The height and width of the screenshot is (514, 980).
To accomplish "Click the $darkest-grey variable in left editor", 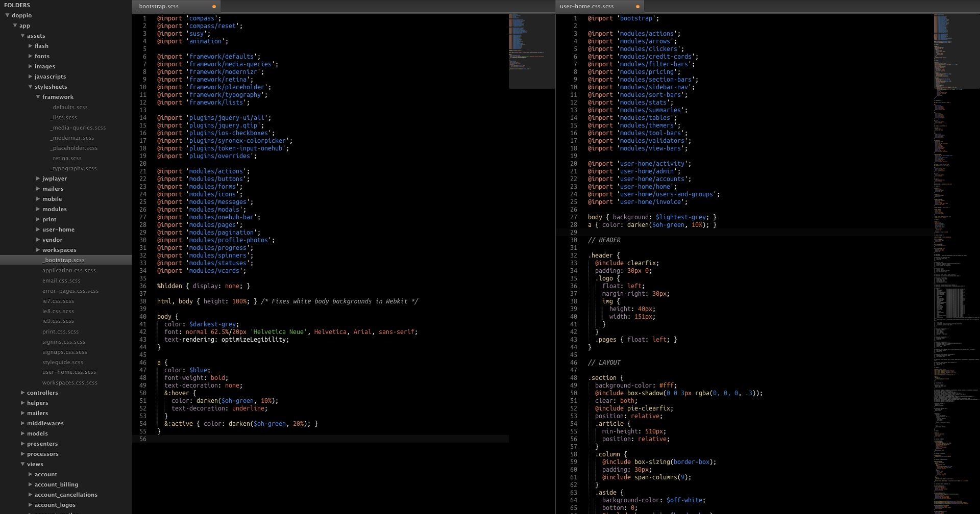I will pos(213,324).
